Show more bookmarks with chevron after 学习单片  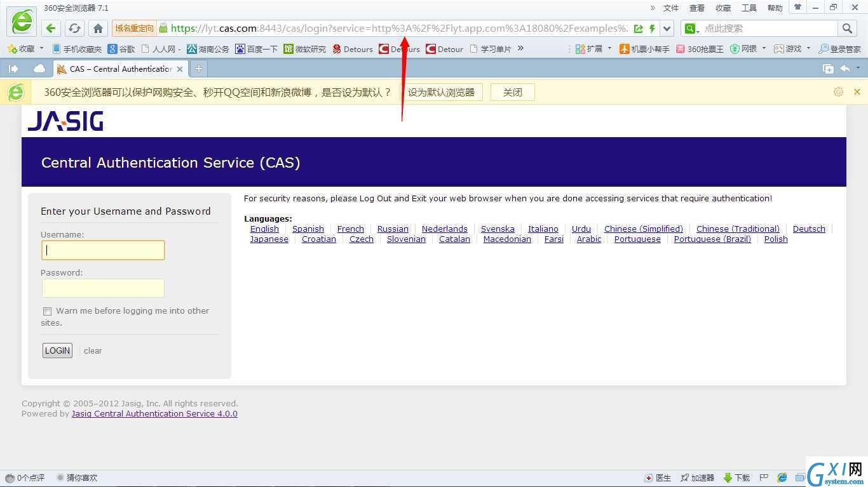[520, 48]
